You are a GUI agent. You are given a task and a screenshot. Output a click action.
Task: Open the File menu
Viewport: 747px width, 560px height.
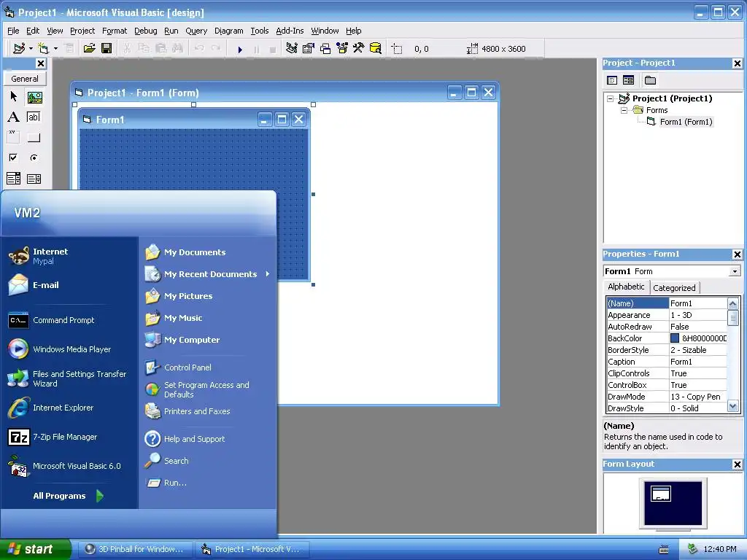(13, 31)
